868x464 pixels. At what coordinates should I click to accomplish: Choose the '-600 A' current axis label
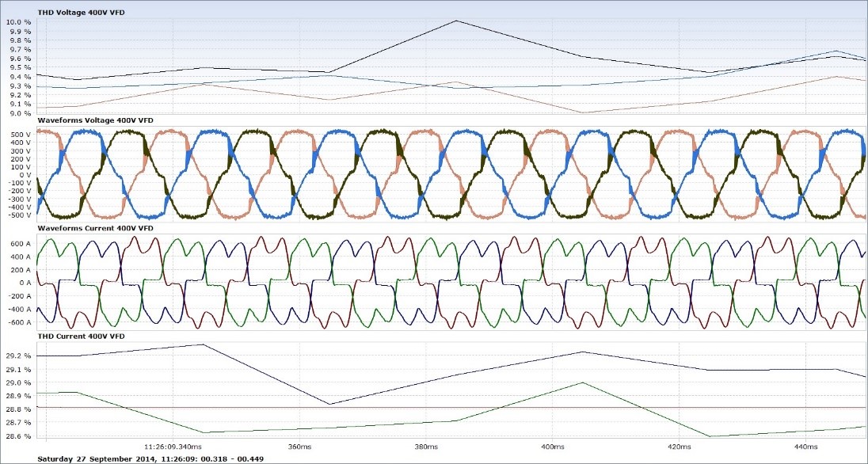[19, 321]
